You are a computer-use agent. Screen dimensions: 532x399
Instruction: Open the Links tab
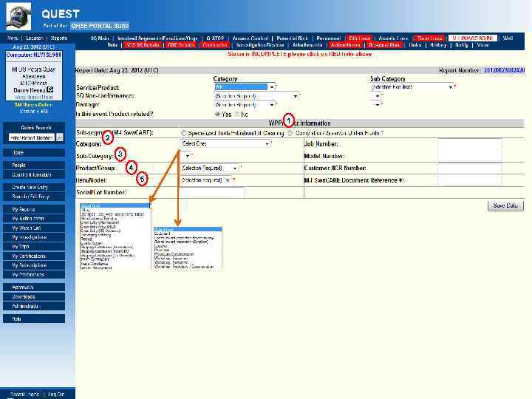(415, 45)
